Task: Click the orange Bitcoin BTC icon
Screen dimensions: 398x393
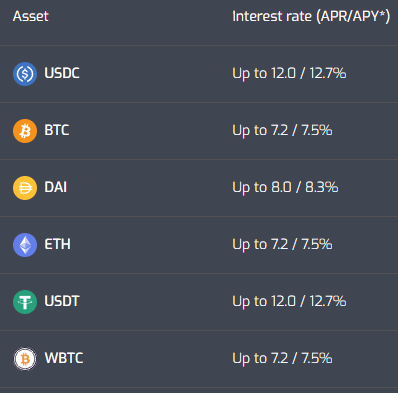Action: point(25,131)
